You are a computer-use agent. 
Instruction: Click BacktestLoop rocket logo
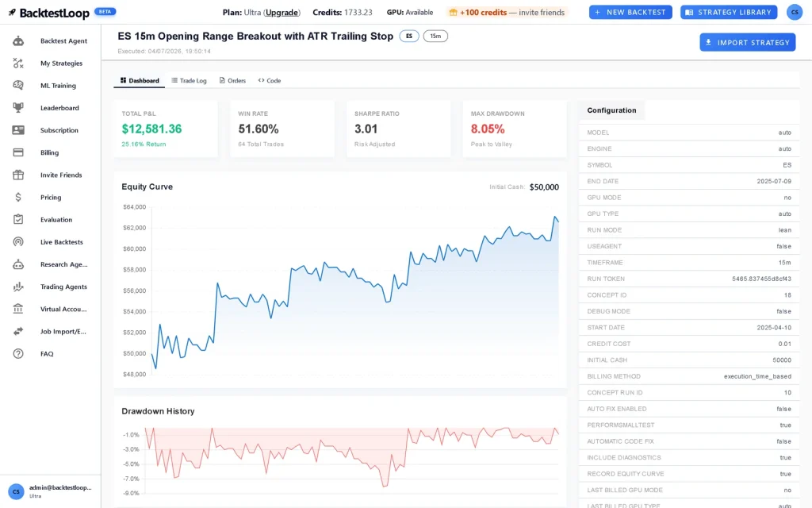click(x=12, y=13)
